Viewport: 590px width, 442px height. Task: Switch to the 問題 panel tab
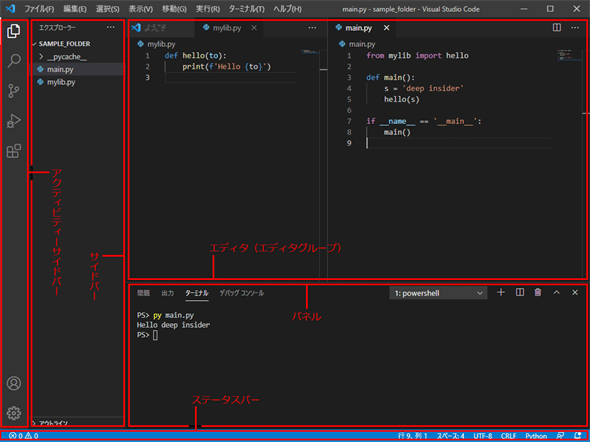[143, 293]
